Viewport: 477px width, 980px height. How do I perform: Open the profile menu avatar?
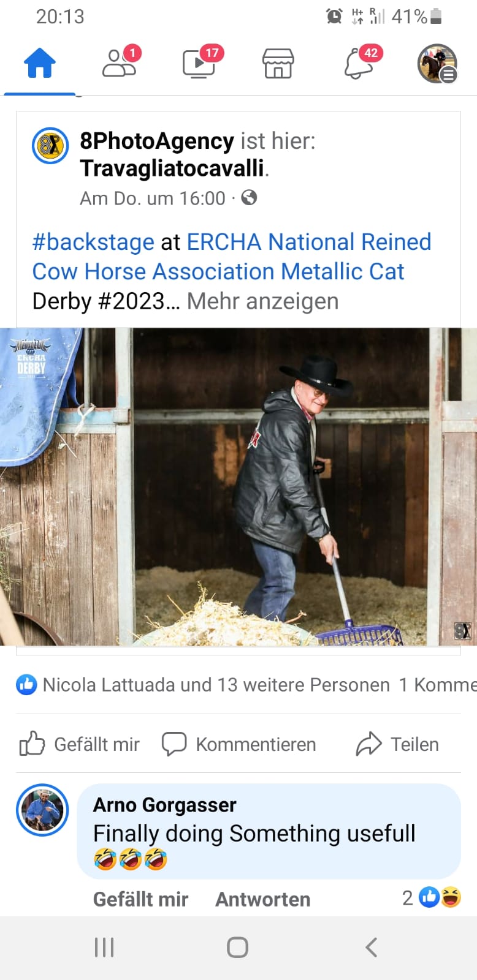(x=437, y=63)
